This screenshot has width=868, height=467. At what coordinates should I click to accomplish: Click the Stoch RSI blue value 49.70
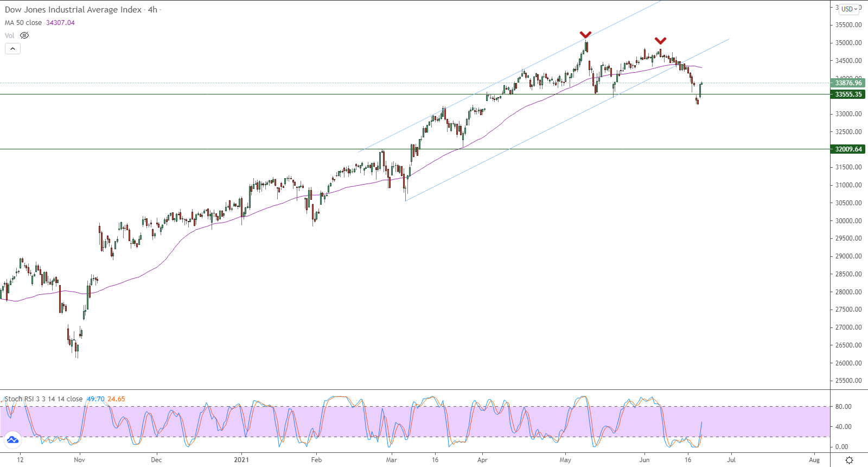tap(95, 399)
